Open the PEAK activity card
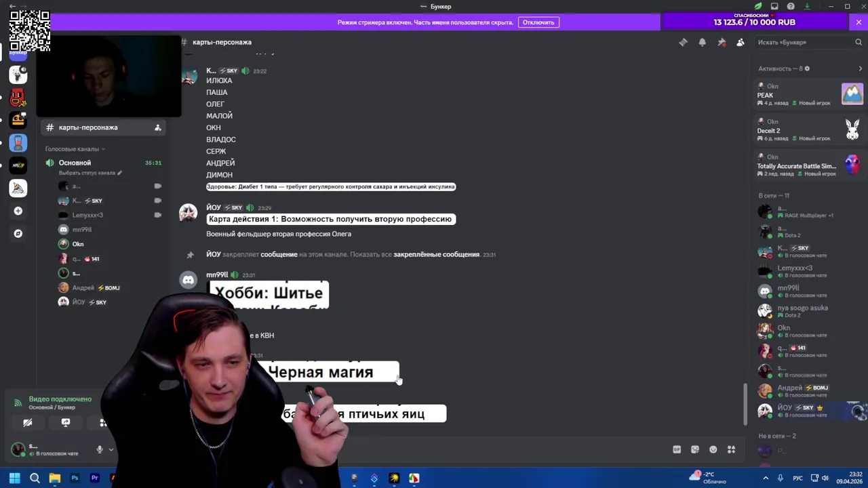The width and height of the screenshot is (868, 488). click(x=810, y=94)
